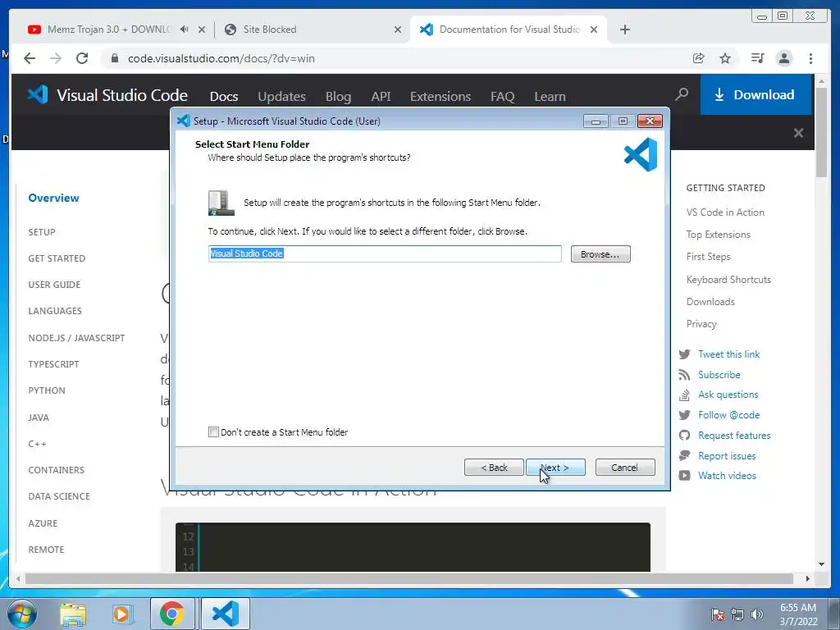
Task: Open the Blog page
Action: pyautogui.click(x=339, y=97)
